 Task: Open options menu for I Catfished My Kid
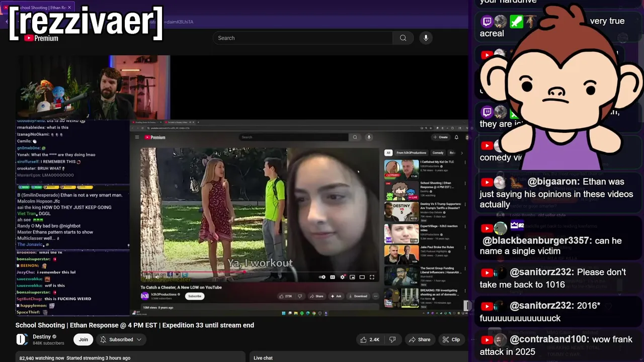pyautogui.click(x=465, y=162)
